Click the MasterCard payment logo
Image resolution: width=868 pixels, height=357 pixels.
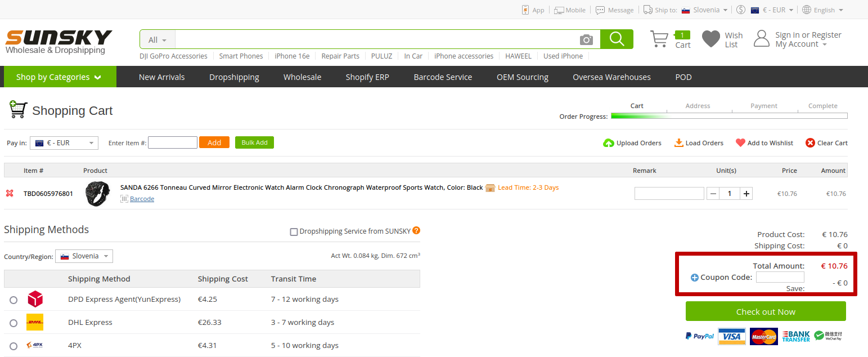tap(764, 336)
